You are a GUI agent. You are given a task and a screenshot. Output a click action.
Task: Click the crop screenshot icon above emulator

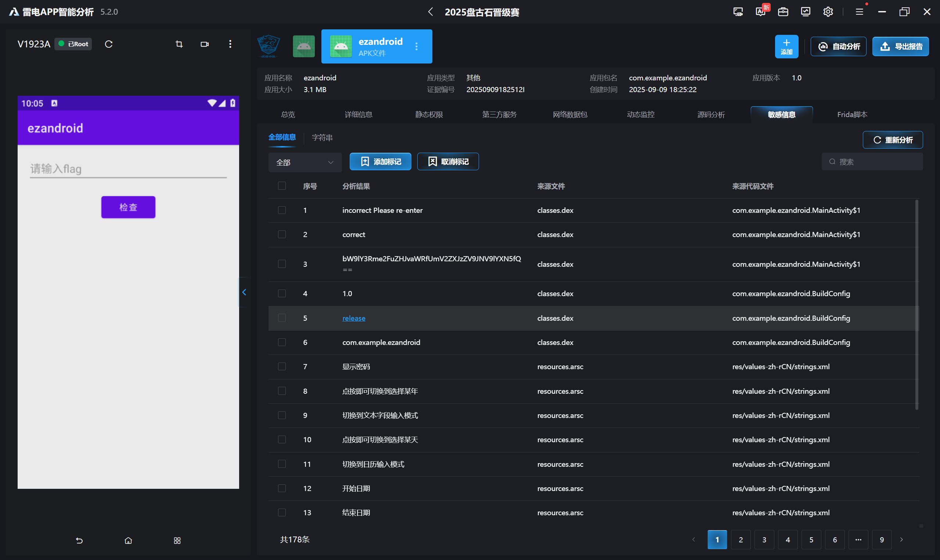point(179,44)
